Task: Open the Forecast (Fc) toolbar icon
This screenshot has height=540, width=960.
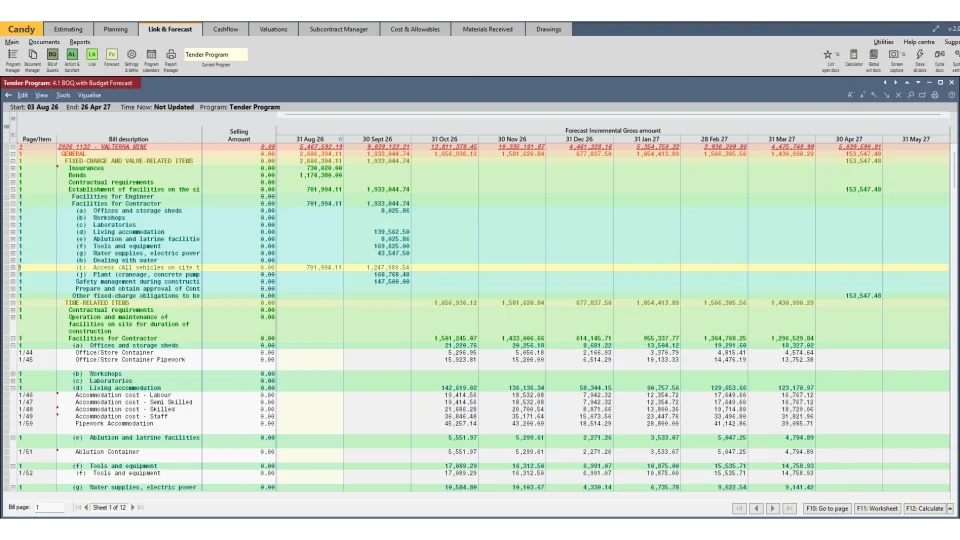Action: [111, 59]
